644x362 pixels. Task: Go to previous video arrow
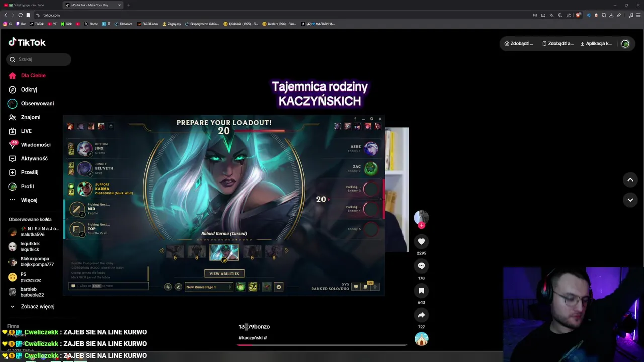tap(630, 179)
